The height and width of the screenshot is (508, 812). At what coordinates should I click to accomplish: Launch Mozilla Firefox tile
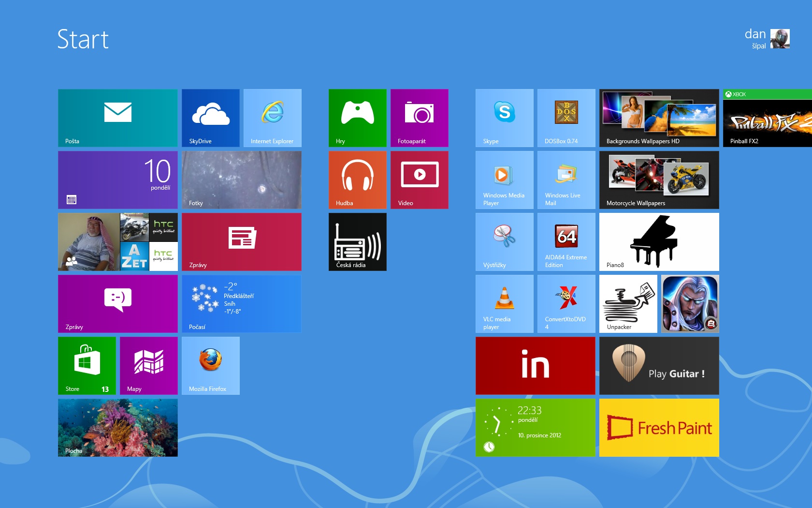(x=211, y=366)
